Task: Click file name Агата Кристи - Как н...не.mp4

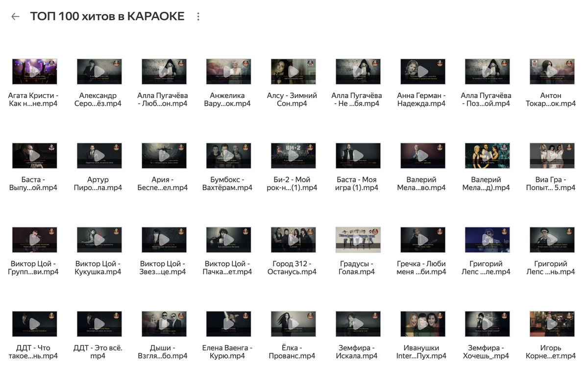Action: (33, 99)
